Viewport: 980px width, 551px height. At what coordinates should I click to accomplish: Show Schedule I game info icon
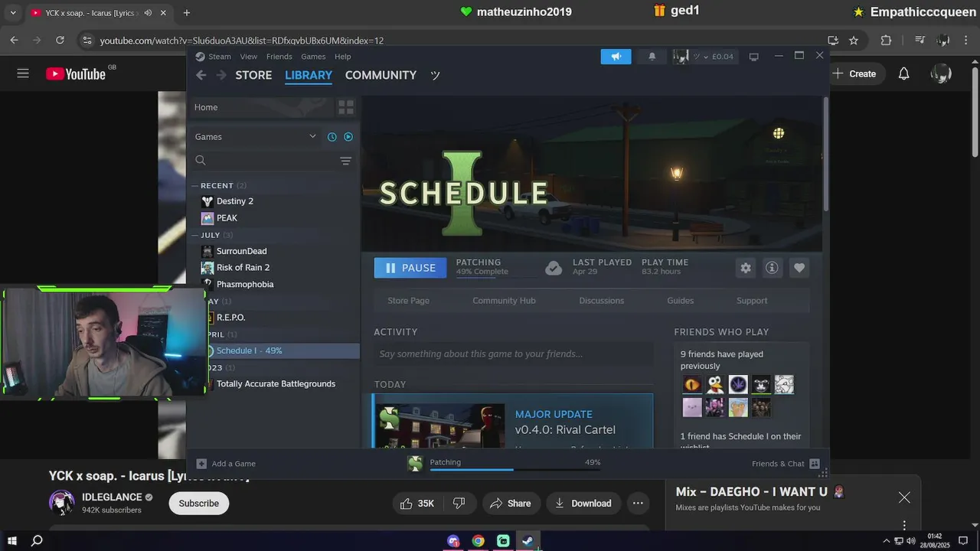click(772, 268)
